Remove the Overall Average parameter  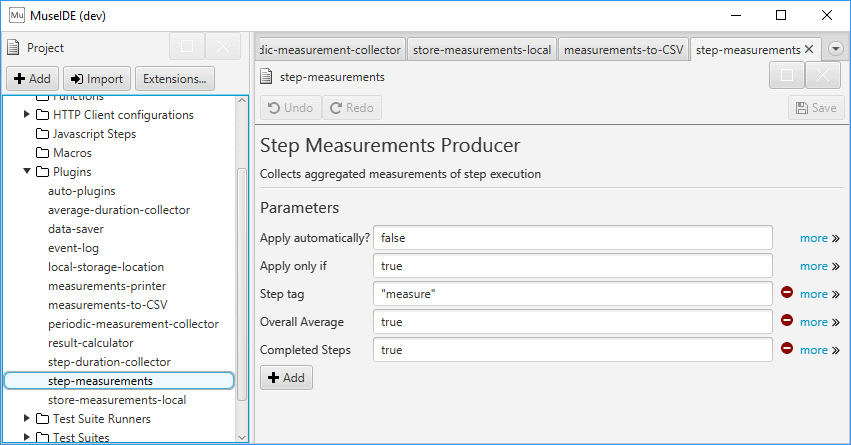click(x=787, y=322)
